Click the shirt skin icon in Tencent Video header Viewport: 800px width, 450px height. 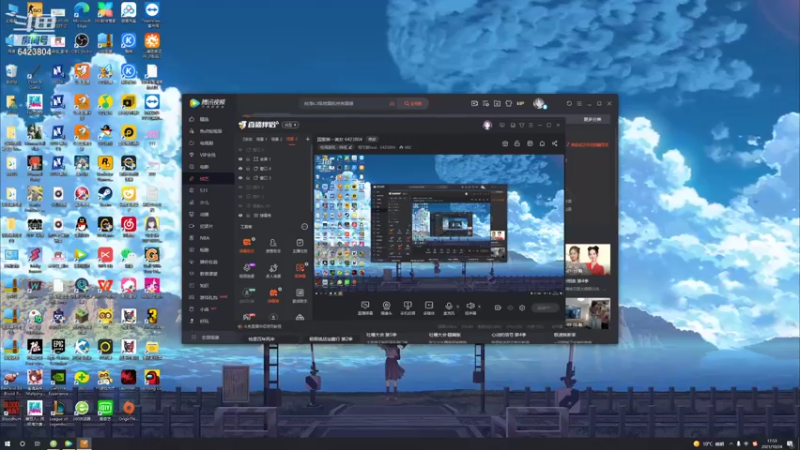[509, 103]
